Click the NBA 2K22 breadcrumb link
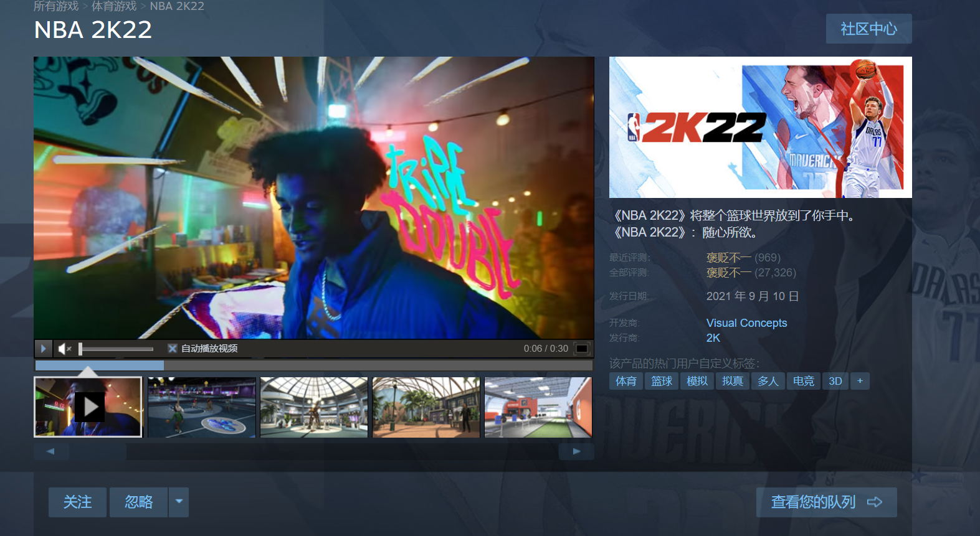 pos(177,6)
